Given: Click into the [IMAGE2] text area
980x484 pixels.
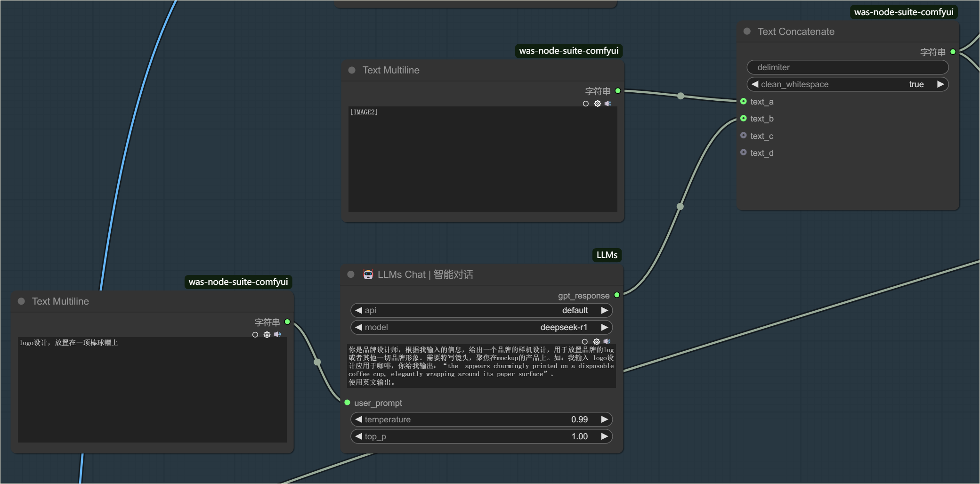Looking at the screenshot, I should (483, 159).
